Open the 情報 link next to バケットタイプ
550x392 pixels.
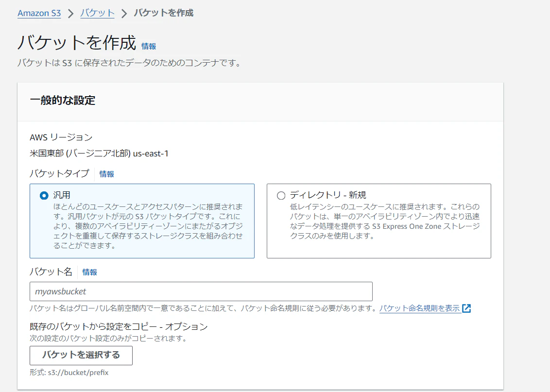[106, 174]
